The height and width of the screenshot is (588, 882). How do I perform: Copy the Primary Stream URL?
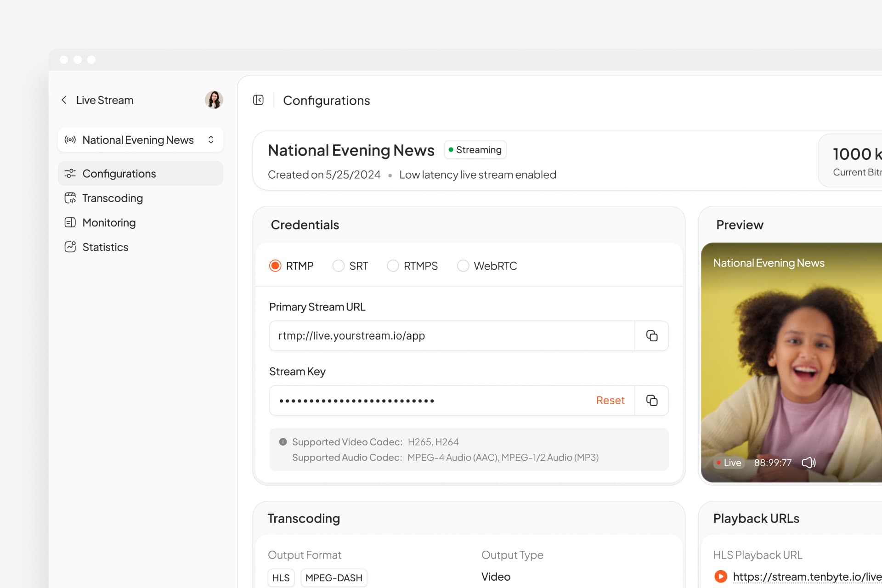[x=652, y=336]
